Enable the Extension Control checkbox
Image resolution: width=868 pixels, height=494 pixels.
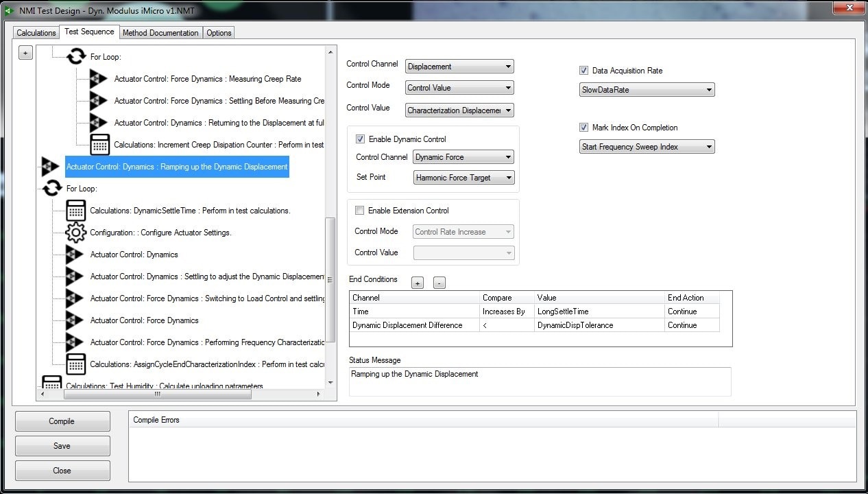point(359,211)
